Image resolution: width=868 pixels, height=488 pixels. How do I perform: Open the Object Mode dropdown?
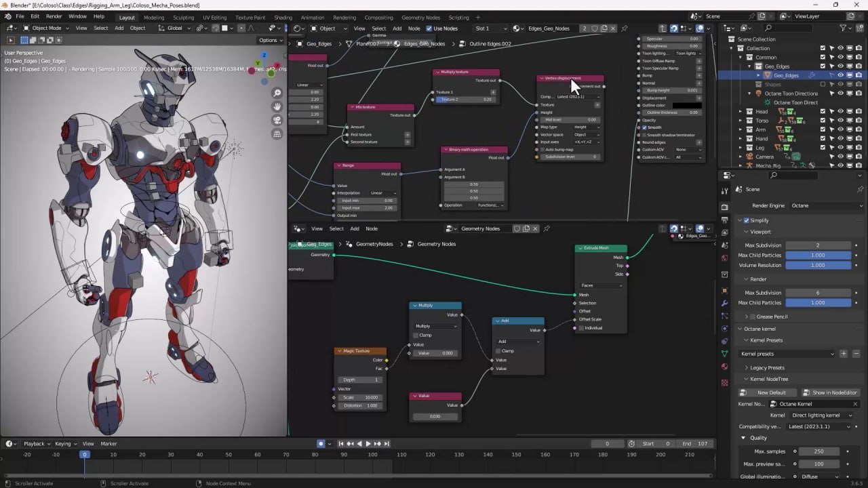(x=47, y=28)
